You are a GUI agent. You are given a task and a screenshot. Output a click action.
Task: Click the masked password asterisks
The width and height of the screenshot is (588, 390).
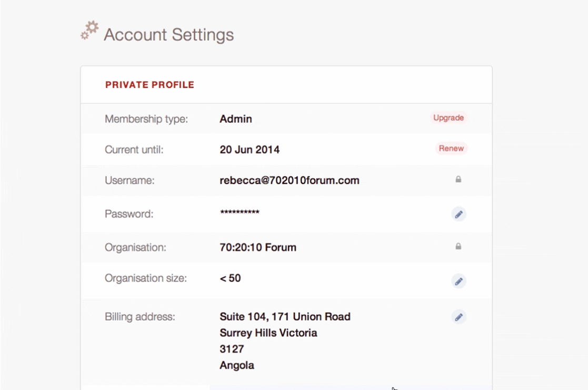click(x=240, y=213)
